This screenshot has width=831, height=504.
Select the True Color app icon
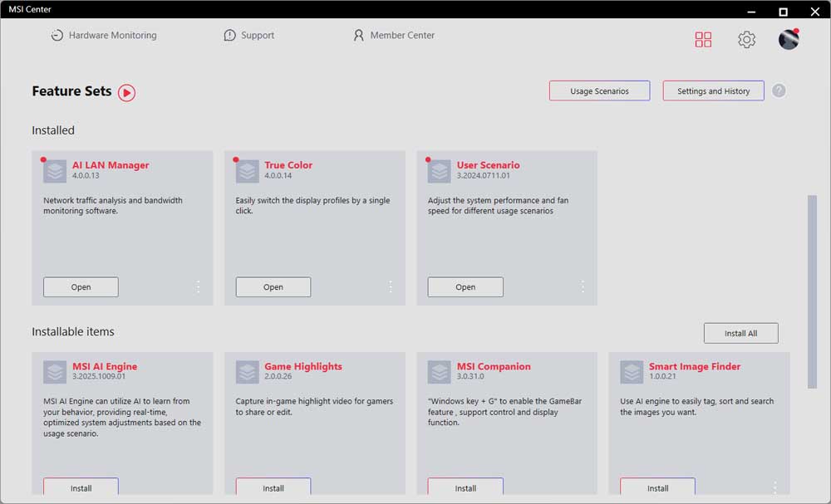(x=247, y=170)
